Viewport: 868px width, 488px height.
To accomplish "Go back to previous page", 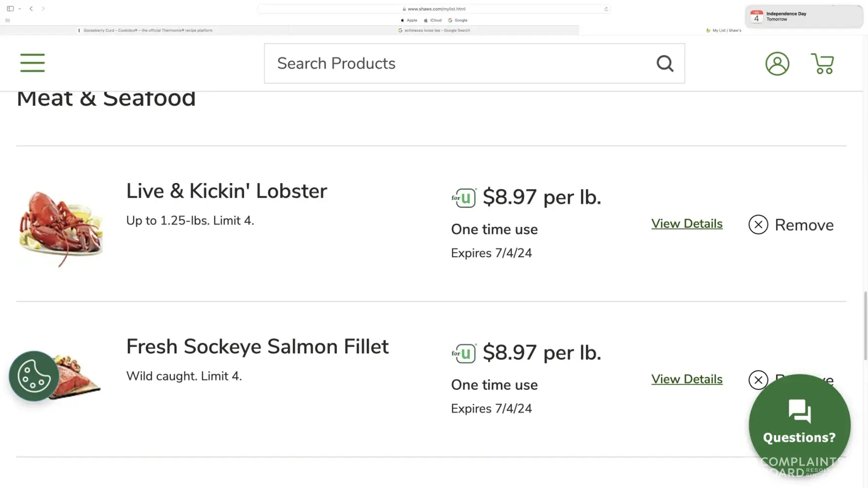I will 31,9.
